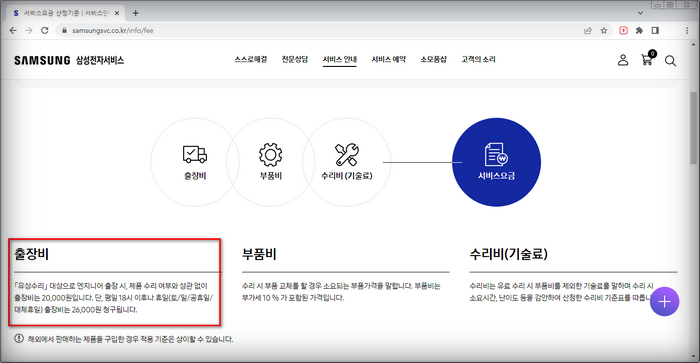Image resolution: width=700 pixels, height=363 pixels.
Task: Open the 고객의 소리 menu
Action: point(478,59)
